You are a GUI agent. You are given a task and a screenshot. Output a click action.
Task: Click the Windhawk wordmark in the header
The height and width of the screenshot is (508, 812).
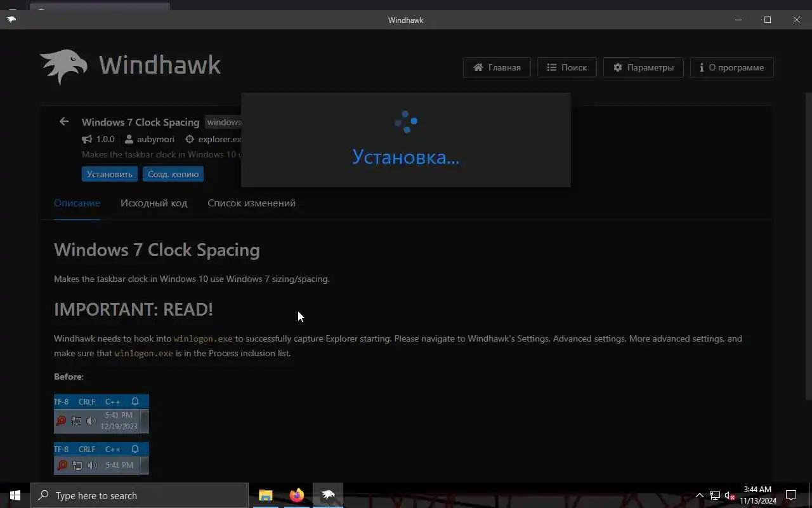coord(160,65)
